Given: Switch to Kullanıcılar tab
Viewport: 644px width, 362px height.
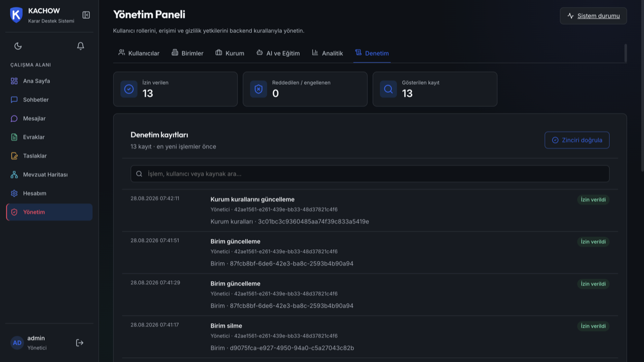Looking at the screenshot, I should [x=139, y=53].
